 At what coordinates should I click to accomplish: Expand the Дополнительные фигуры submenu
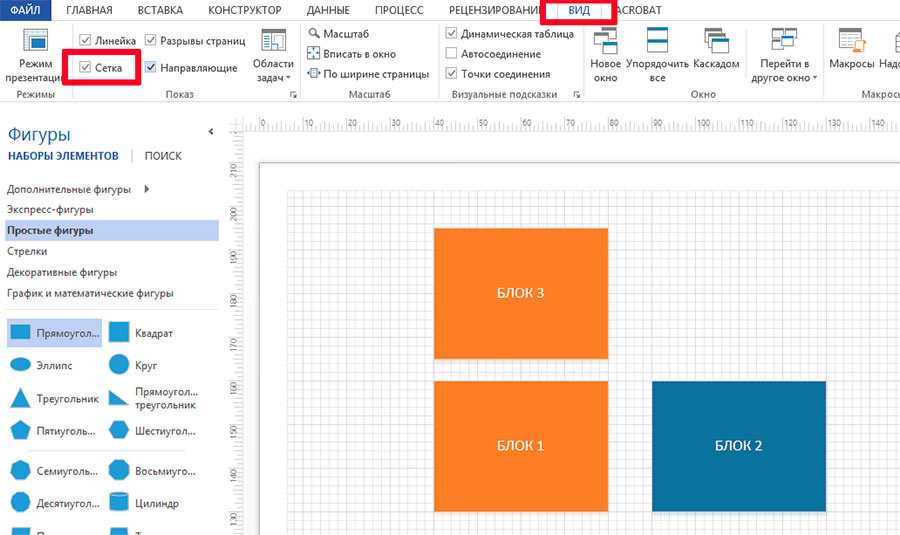point(147,189)
